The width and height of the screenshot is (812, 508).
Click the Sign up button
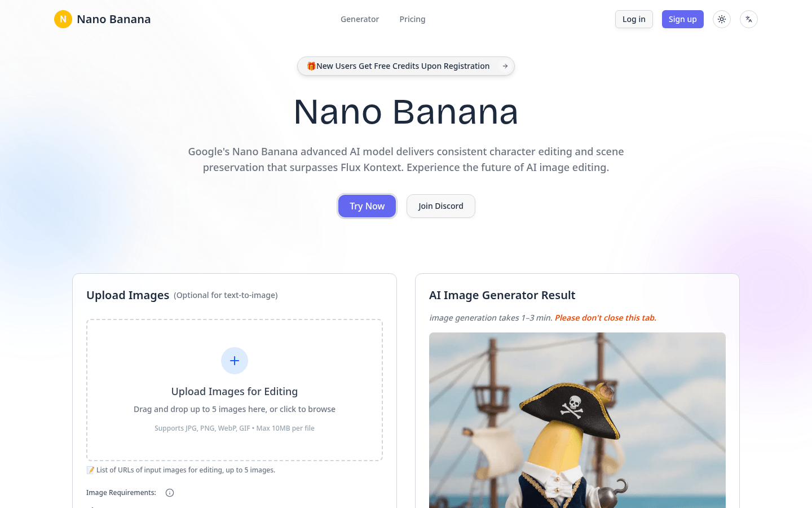coord(682,19)
